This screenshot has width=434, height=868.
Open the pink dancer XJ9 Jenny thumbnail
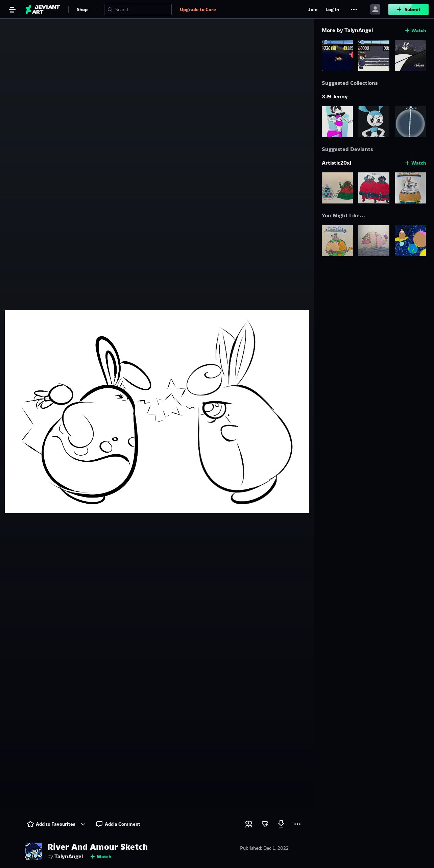click(x=337, y=122)
